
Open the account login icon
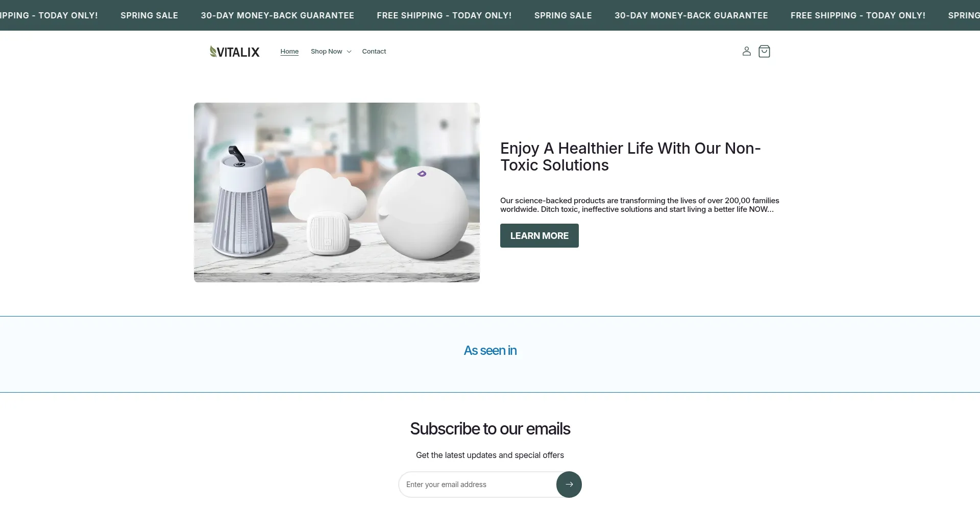coord(746,51)
